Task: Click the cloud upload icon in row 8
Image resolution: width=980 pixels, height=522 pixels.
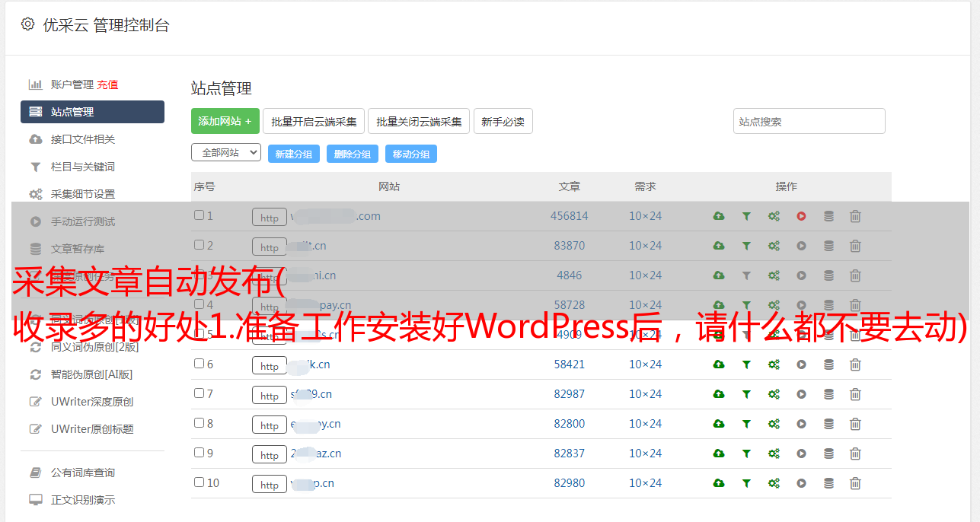Action: point(718,424)
